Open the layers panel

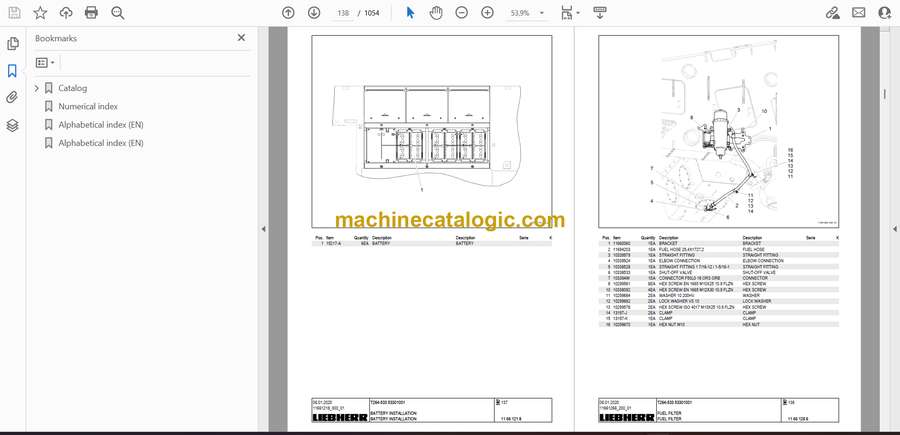click(13, 125)
